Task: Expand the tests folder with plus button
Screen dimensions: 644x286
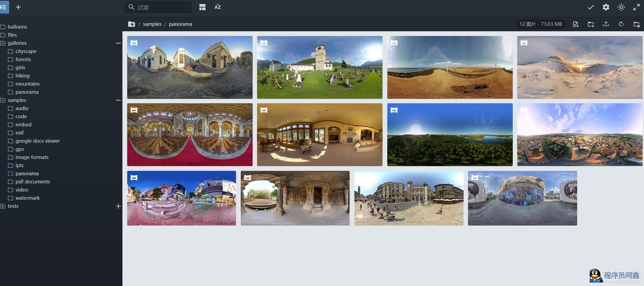Action: 118,206
